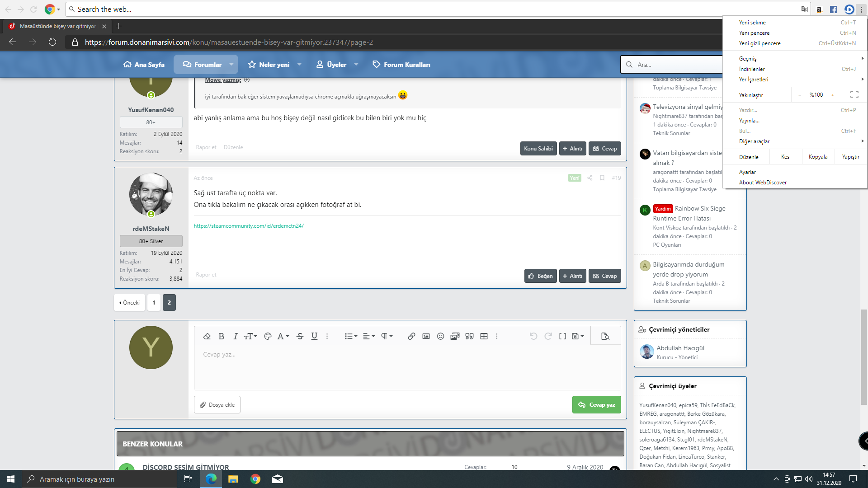This screenshot has width=868, height=488.
Task: Open the font size dropdown
Action: 250,336
